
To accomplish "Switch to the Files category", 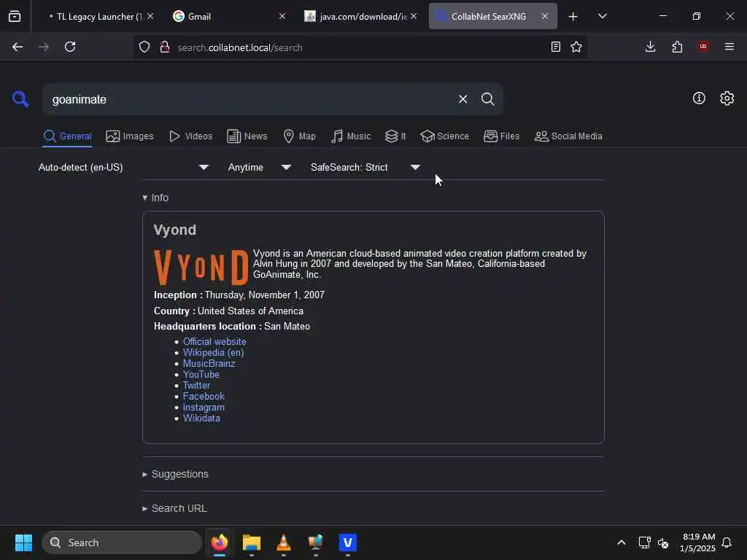I will click(x=502, y=136).
